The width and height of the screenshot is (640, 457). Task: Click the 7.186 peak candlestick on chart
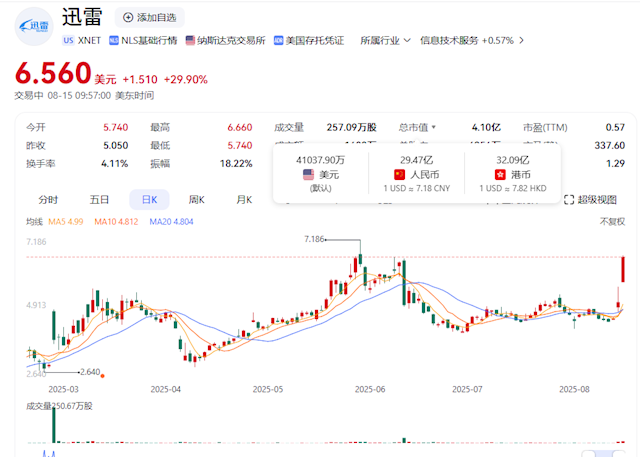358,262
